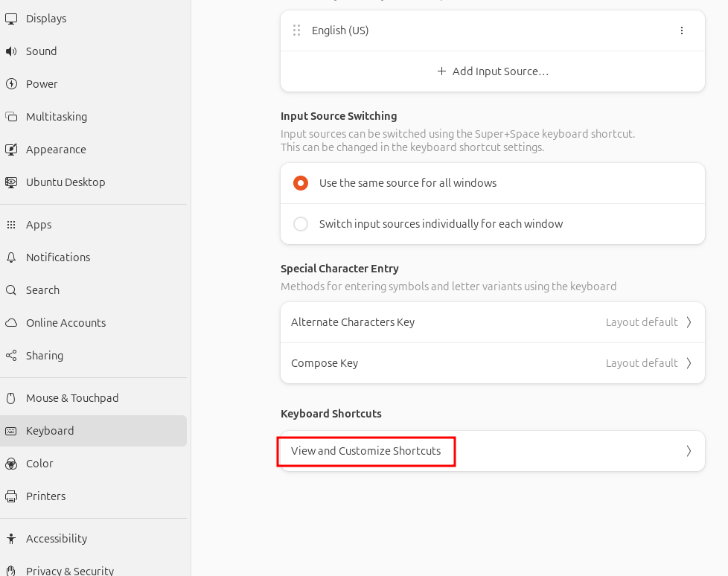Screen dimensions: 728x576
Task: Click Add Input Source button
Action: tap(492, 71)
